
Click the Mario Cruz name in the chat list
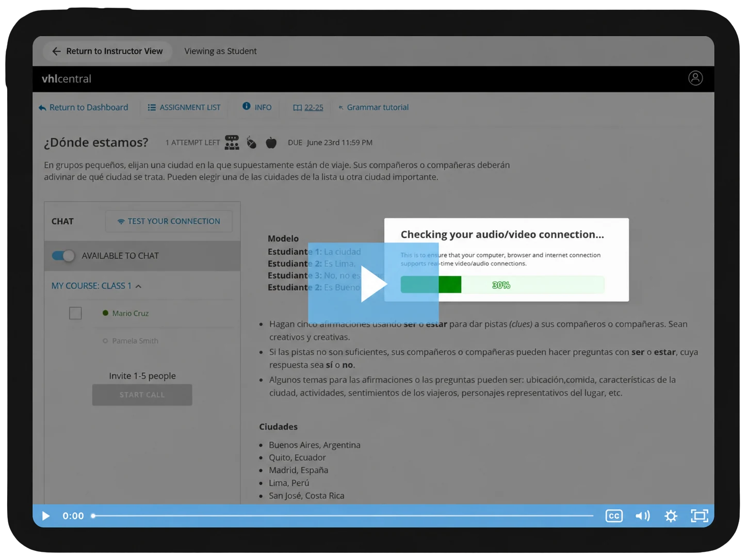pos(131,313)
